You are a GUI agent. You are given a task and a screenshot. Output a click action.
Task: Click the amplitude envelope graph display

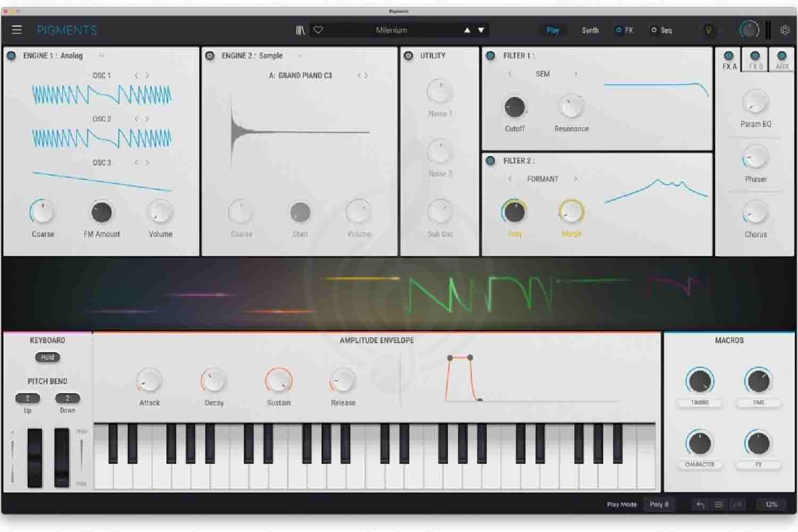(x=532, y=378)
